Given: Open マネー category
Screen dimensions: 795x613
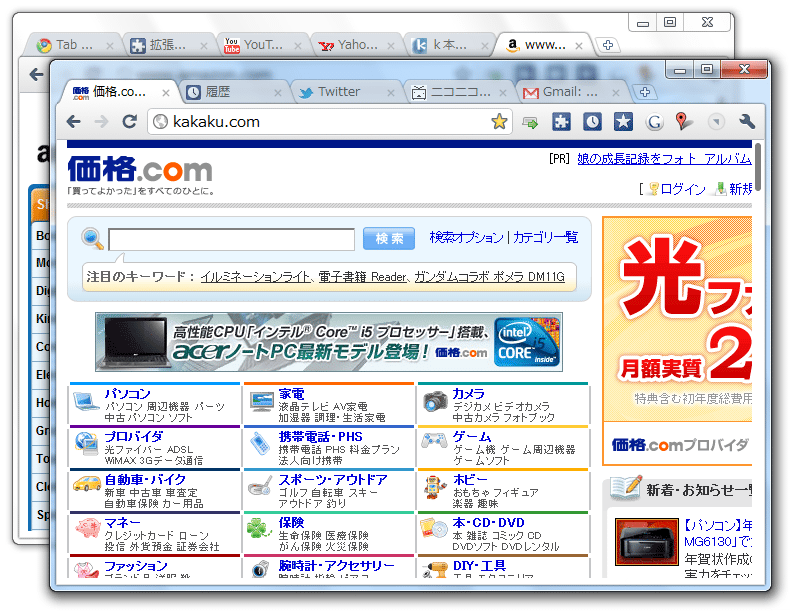Looking at the screenshot, I should 122,523.
